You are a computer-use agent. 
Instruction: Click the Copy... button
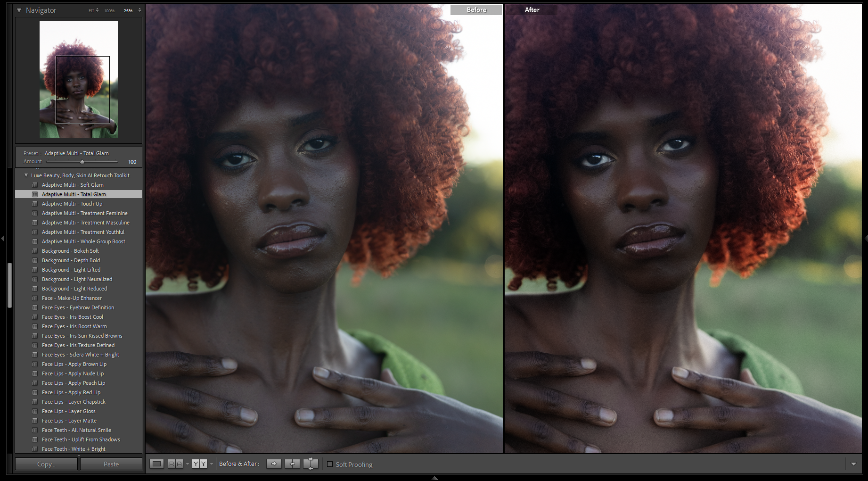click(x=46, y=464)
